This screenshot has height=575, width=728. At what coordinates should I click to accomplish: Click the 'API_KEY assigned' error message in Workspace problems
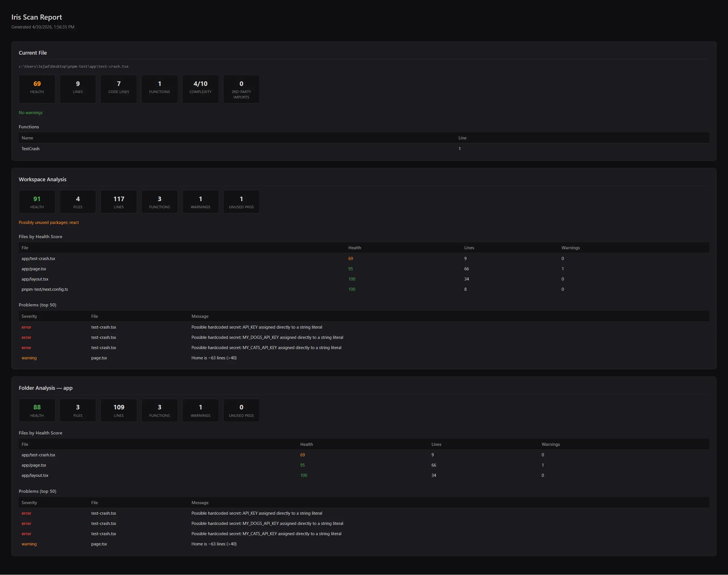257,327
